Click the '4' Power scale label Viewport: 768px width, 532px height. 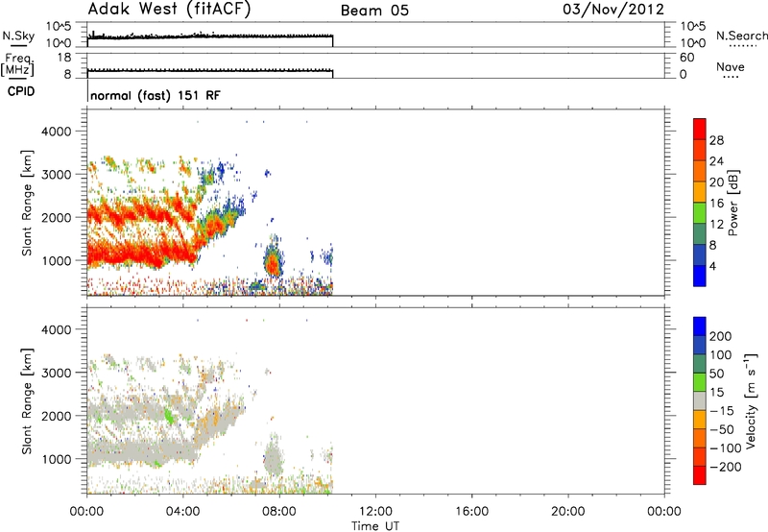pos(712,266)
